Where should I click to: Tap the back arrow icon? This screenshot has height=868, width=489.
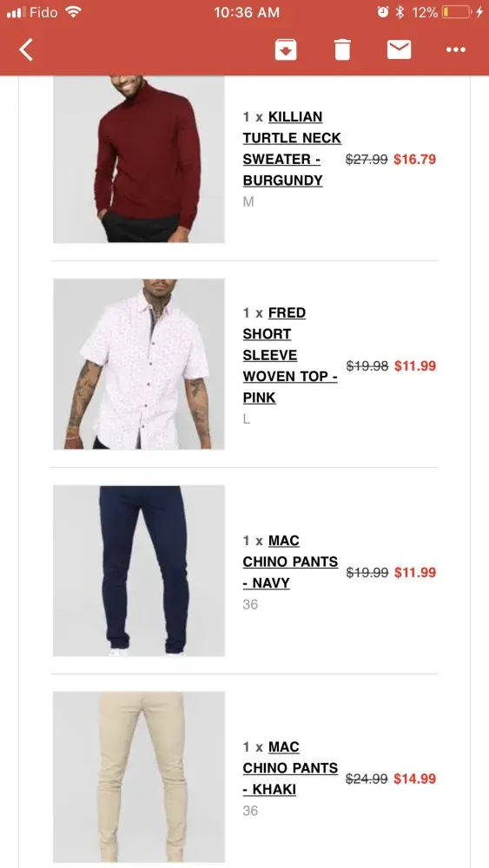pyautogui.click(x=26, y=49)
